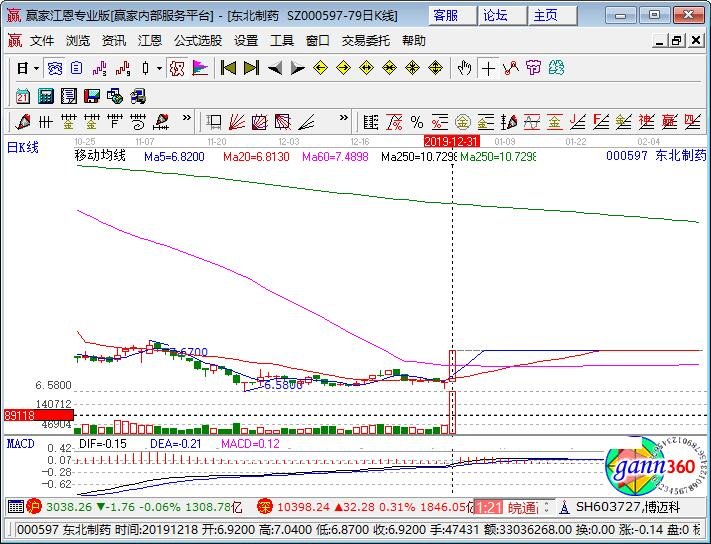The height and width of the screenshot is (544, 711).
Task: Click SH603727 博迈科 ticker in status bar
Action: (628, 507)
